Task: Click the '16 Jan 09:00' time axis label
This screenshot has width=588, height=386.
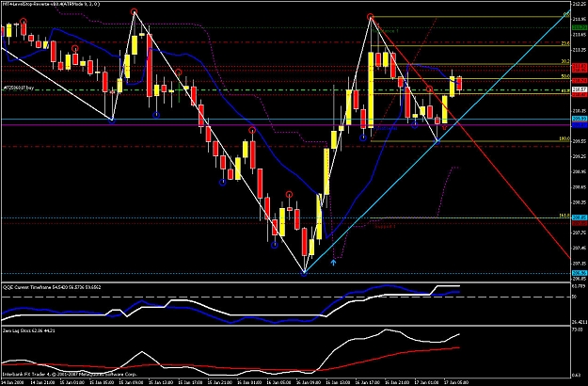Action: [308, 383]
